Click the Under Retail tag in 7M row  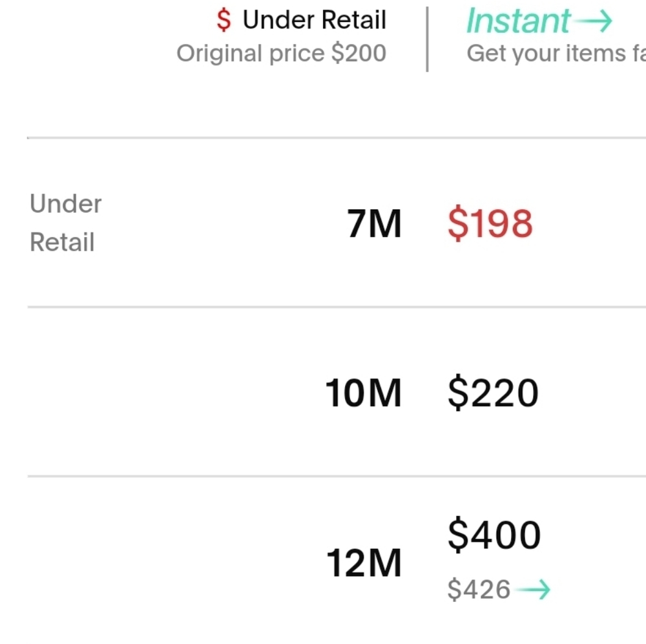[x=65, y=223]
